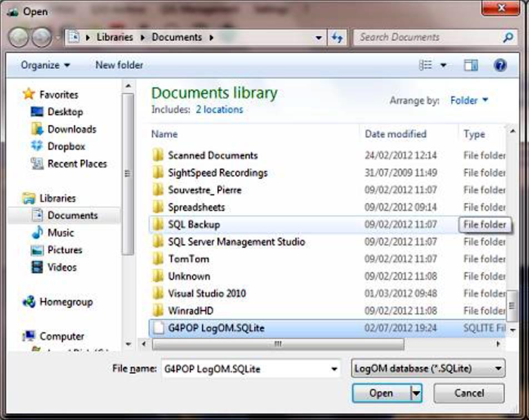Click the WinradHD folder icon
Image resolution: width=529 pixels, height=420 pixels.
(x=158, y=310)
